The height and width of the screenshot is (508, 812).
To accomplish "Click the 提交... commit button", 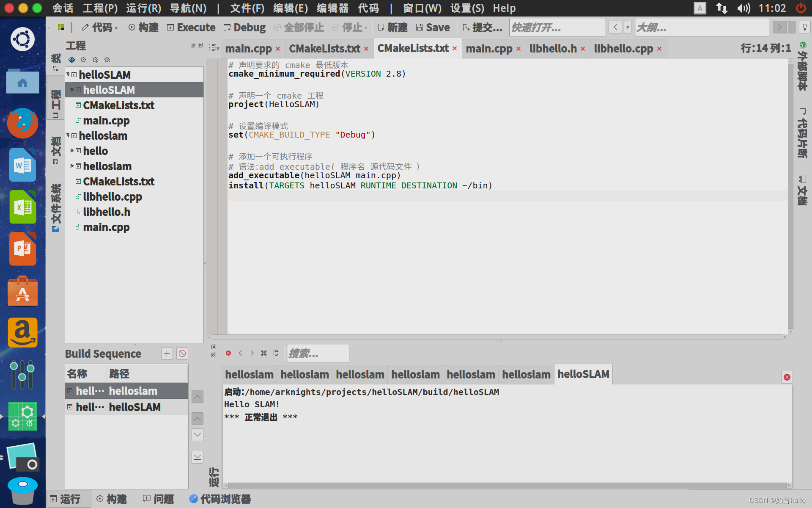I will [482, 28].
